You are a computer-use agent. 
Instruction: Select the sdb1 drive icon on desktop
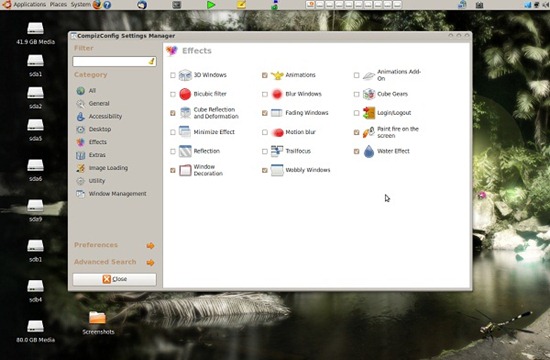35,246
